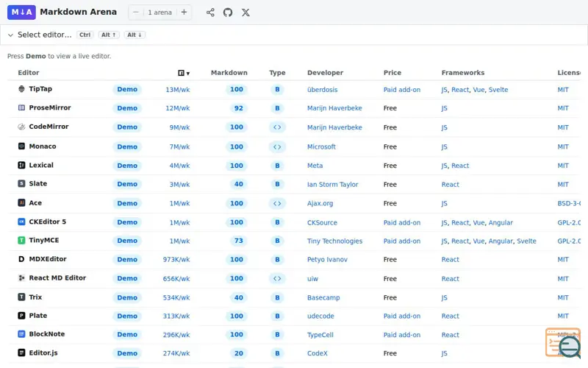Open the floating search widget icon
588x368 pixels.
(x=563, y=342)
